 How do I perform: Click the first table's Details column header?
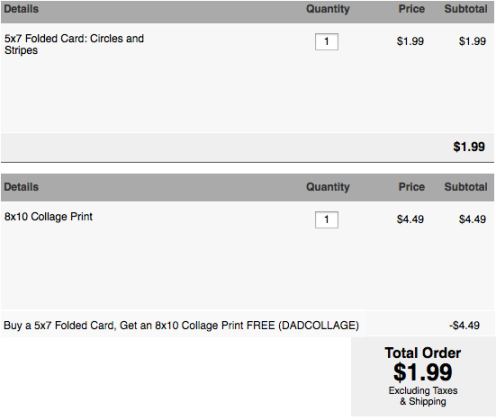(x=21, y=9)
